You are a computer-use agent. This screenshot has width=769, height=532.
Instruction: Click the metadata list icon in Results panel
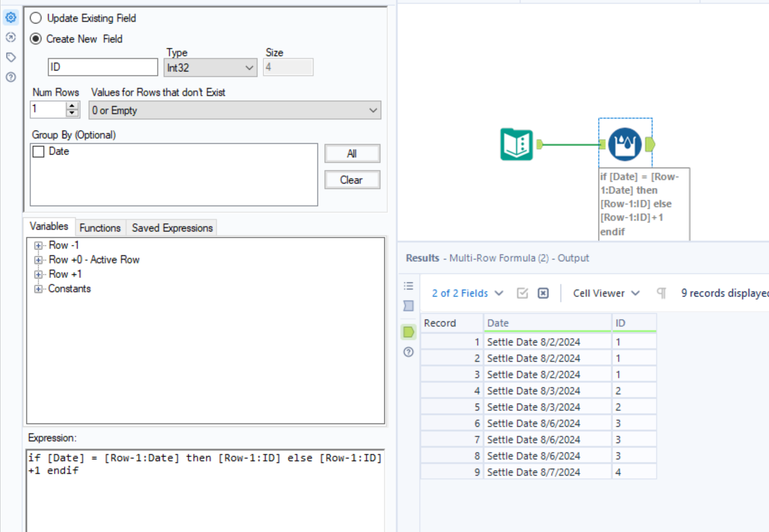(408, 286)
